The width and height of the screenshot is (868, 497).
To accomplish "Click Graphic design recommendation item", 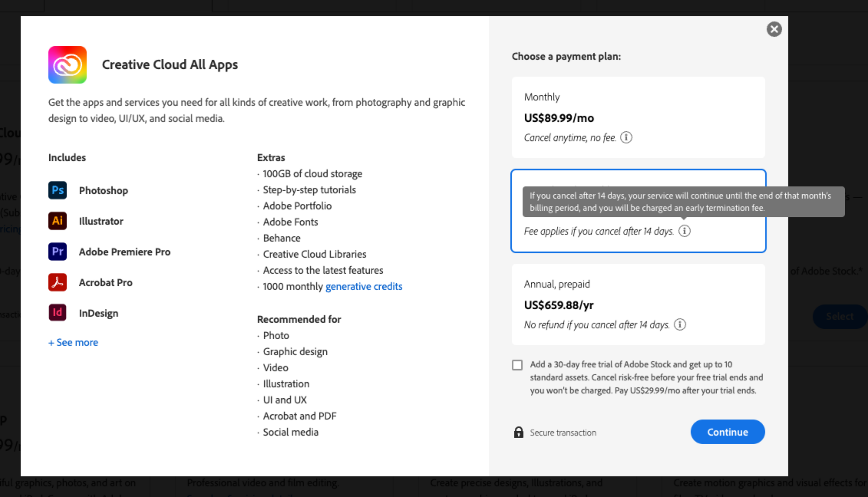I will pyautogui.click(x=295, y=351).
